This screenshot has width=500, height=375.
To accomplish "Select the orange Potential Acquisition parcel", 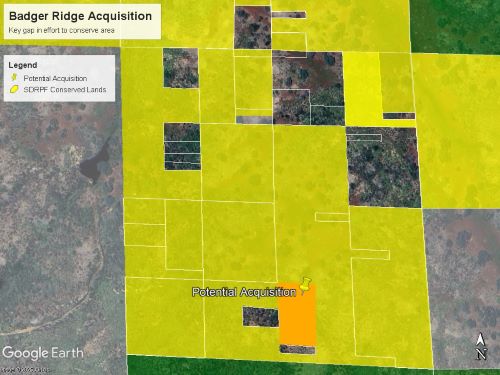I will [297, 314].
